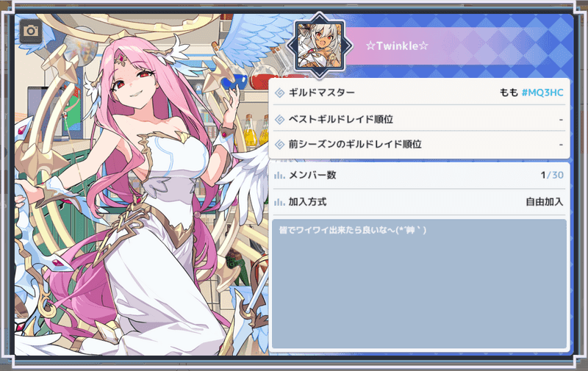The width and height of the screenshot is (588, 371).
Task: Open the #MQ3HC player ID link
Action: 542,93
